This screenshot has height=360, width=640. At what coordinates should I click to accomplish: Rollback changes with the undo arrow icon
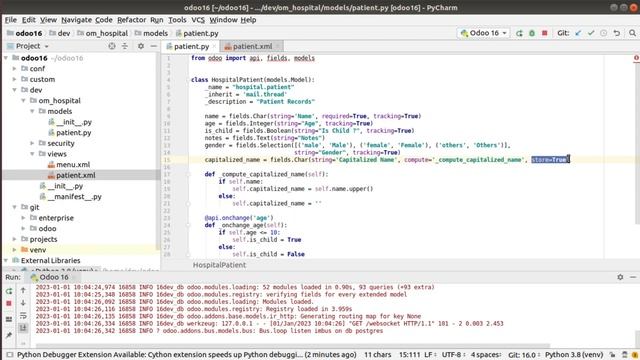[x=616, y=33]
